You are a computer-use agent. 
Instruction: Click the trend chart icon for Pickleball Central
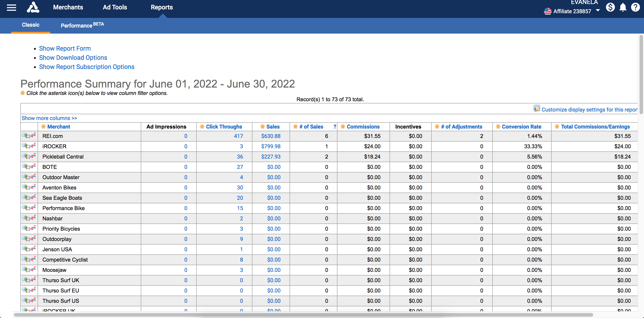(32, 156)
